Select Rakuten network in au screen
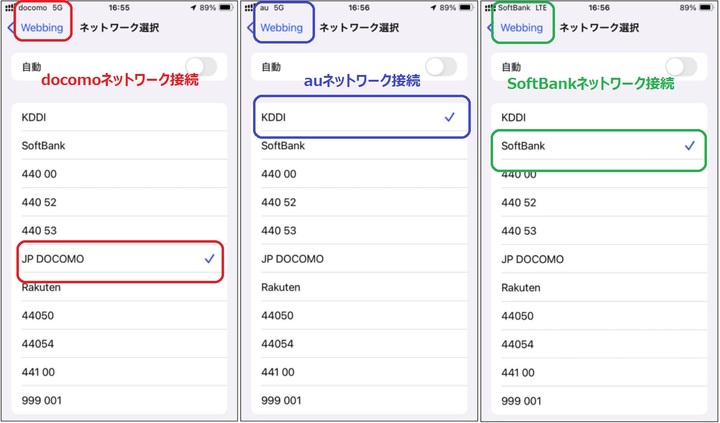 (359, 288)
